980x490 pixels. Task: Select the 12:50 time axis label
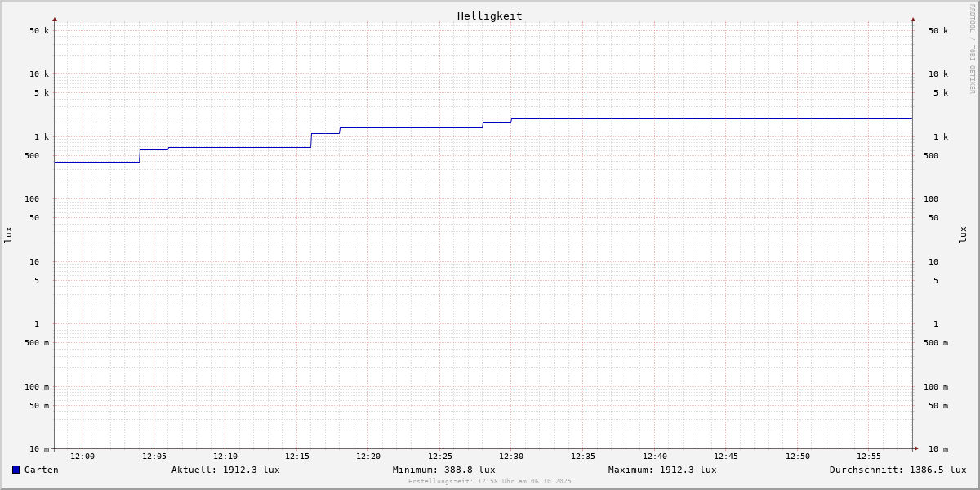[x=798, y=457]
